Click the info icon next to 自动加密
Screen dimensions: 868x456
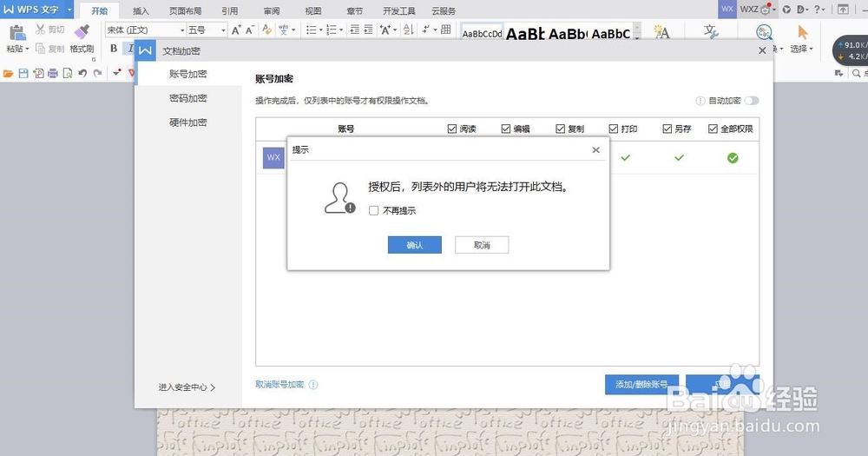point(700,101)
